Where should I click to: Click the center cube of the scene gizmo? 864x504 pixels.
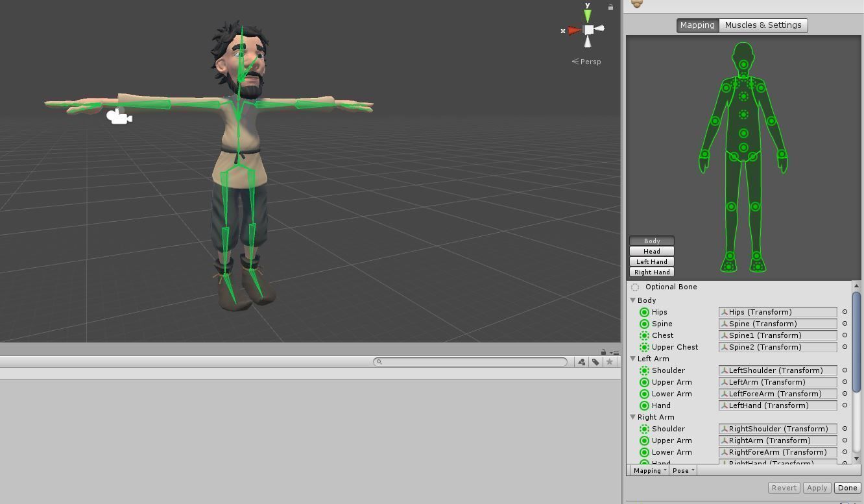(x=588, y=30)
